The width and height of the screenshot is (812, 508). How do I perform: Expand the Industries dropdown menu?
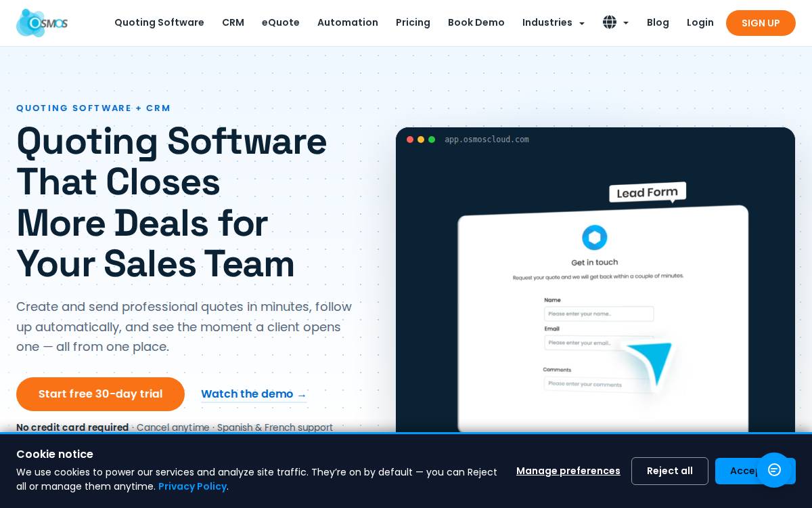tap(554, 22)
